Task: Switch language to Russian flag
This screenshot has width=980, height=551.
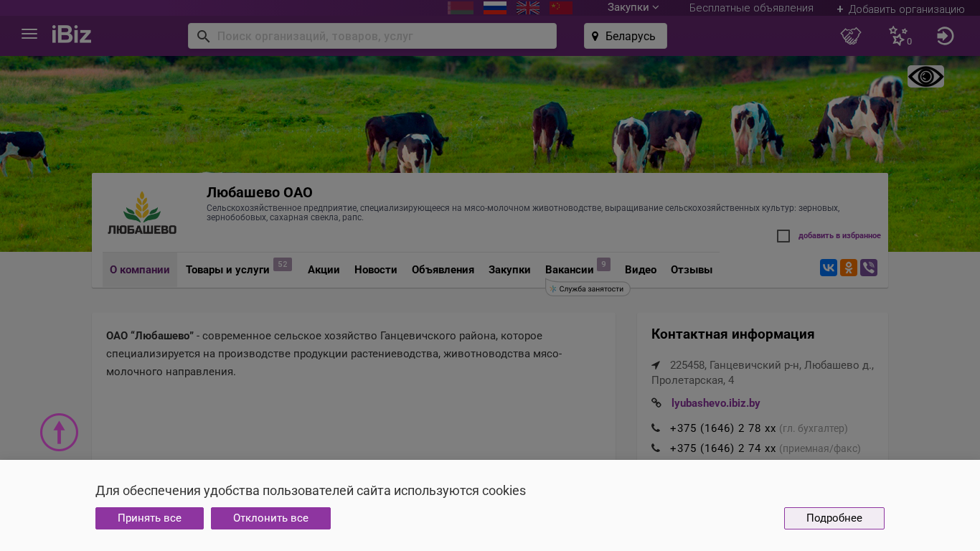Action: click(x=495, y=8)
